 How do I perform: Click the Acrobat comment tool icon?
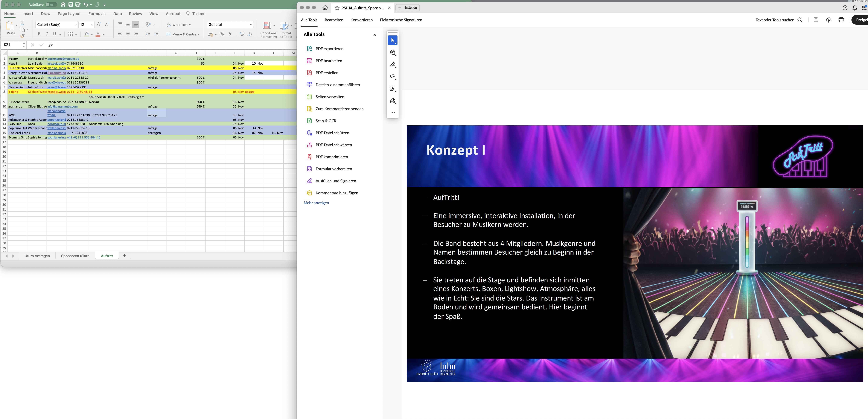click(393, 53)
